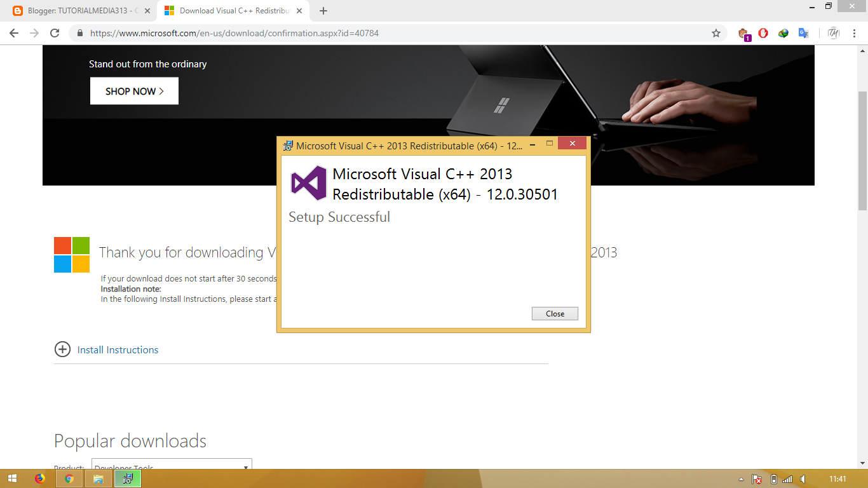Open the Install Instructions link
868x488 pixels.
click(x=118, y=350)
